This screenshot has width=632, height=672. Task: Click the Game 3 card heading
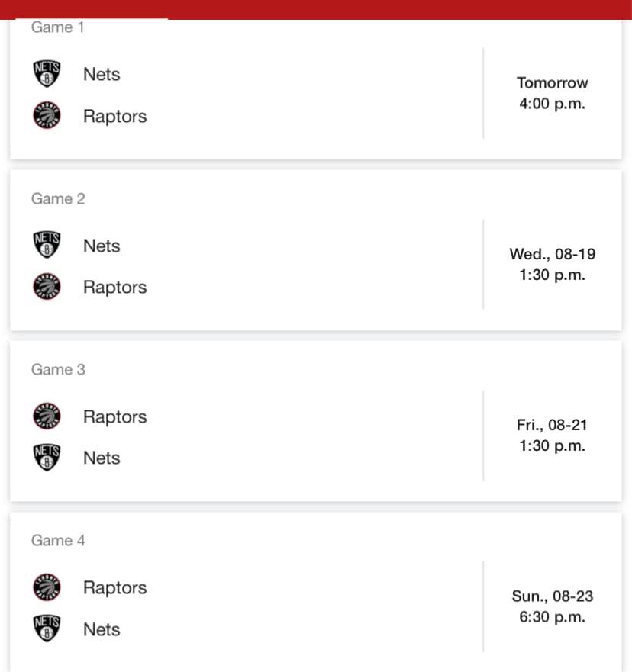58,369
